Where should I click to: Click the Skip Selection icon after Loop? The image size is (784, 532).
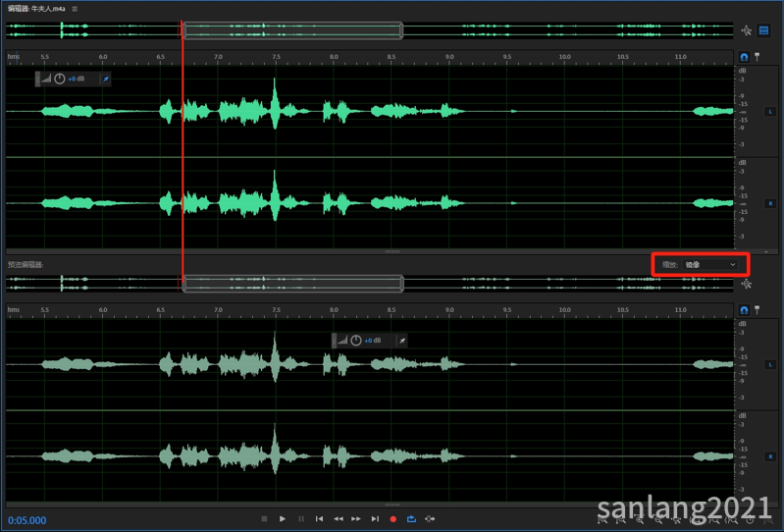click(431, 518)
